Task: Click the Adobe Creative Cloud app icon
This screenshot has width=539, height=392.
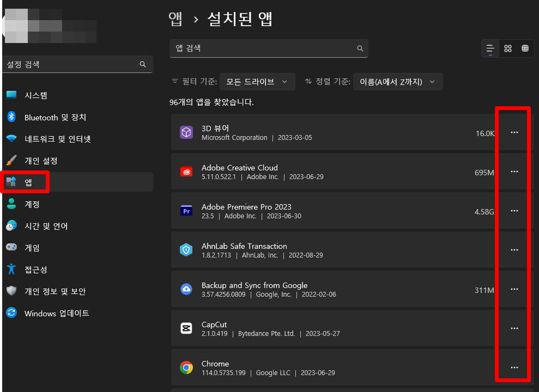Action: (186, 171)
